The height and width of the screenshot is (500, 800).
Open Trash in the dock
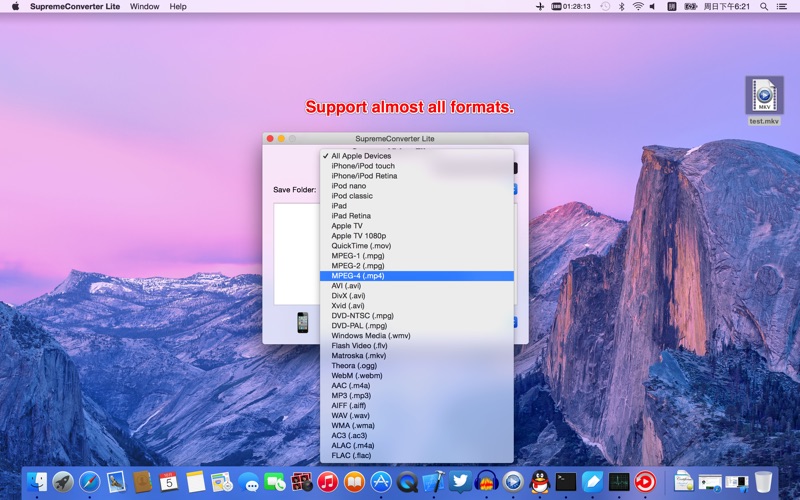pos(763,482)
